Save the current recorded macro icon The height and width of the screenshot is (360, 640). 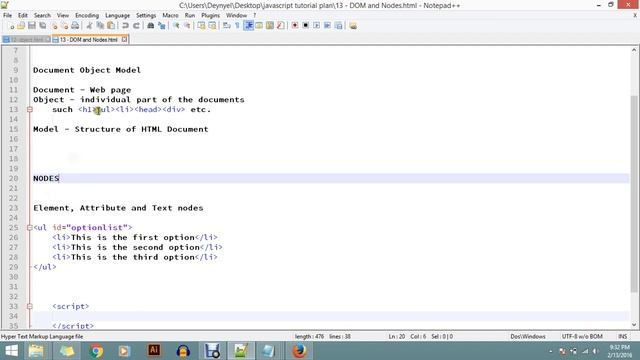[338, 26]
